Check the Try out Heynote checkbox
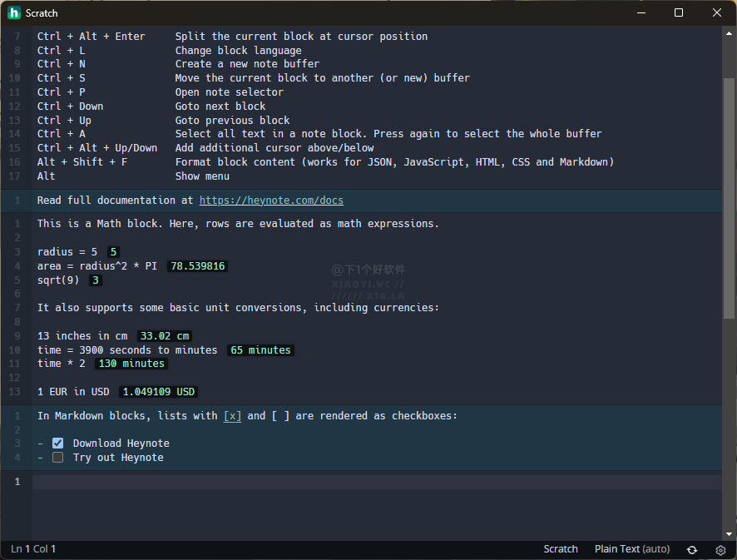The width and height of the screenshot is (737, 560). click(58, 458)
